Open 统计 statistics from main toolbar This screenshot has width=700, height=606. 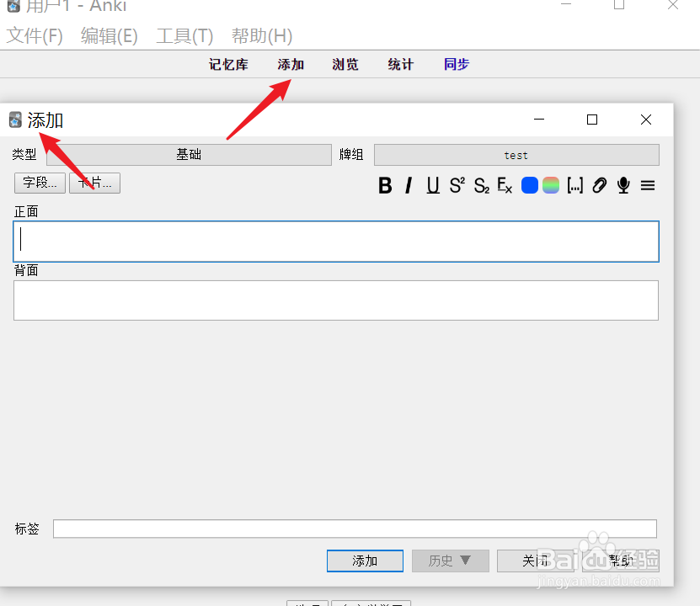point(401,65)
